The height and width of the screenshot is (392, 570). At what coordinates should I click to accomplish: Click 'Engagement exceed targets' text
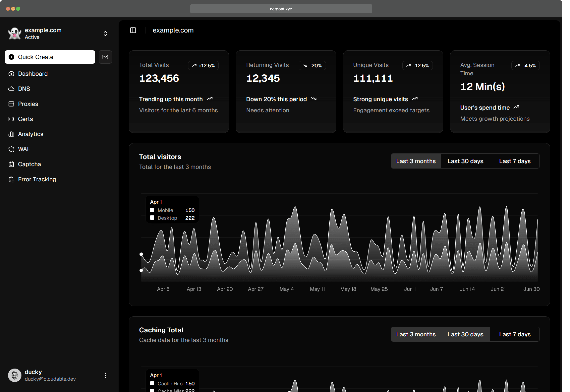pyautogui.click(x=391, y=110)
